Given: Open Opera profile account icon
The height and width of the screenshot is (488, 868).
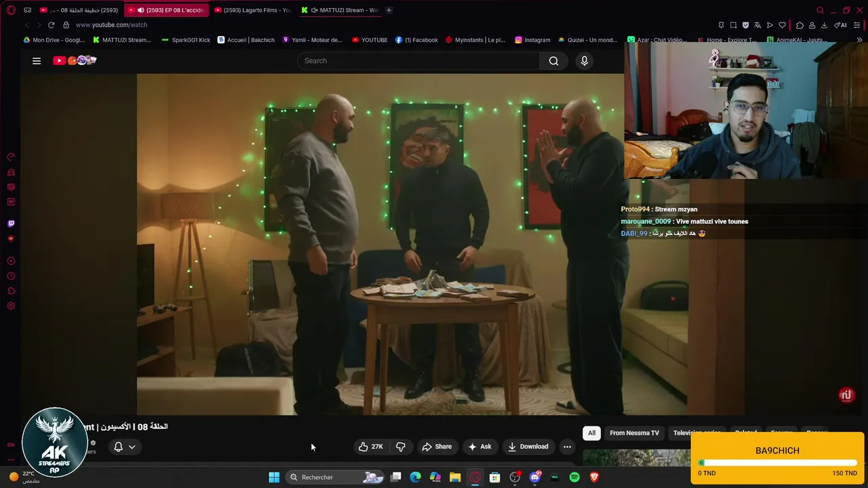Looking at the screenshot, I should (812, 25).
